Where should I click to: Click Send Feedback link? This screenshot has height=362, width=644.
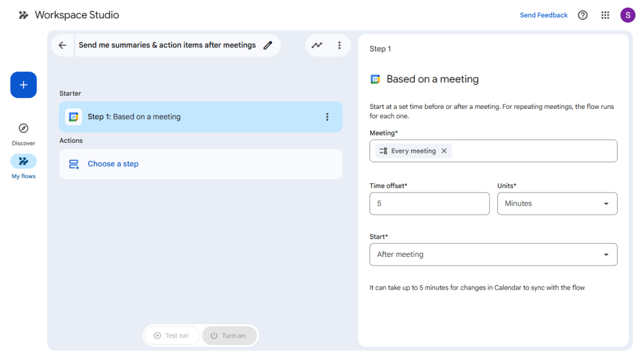point(543,15)
